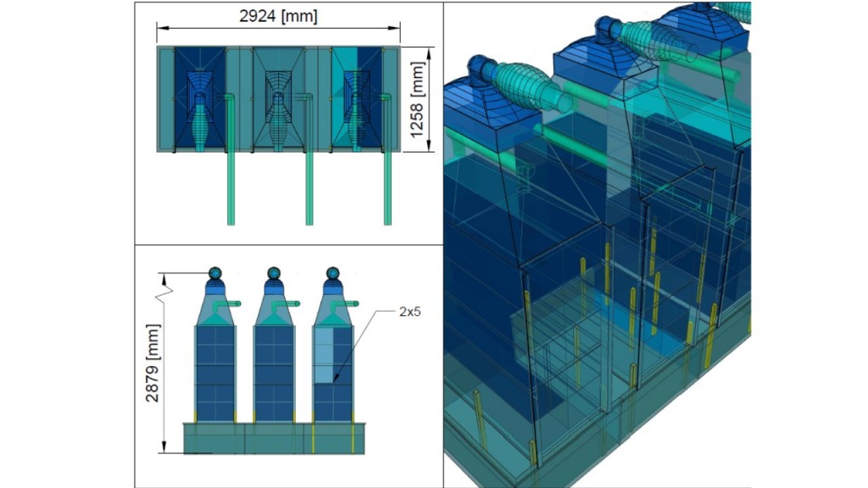Select the base tank in front view
This screenshot has width=868, height=488.
pyautogui.click(x=274, y=437)
